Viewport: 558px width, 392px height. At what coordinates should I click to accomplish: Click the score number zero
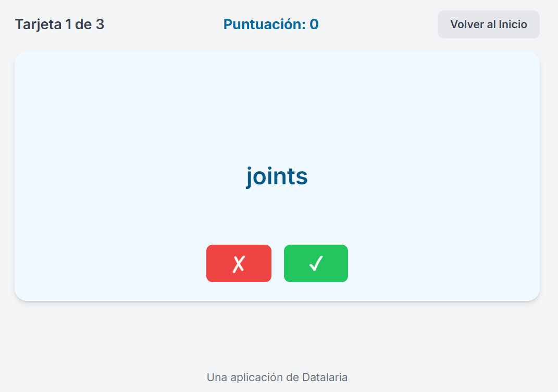click(x=314, y=24)
